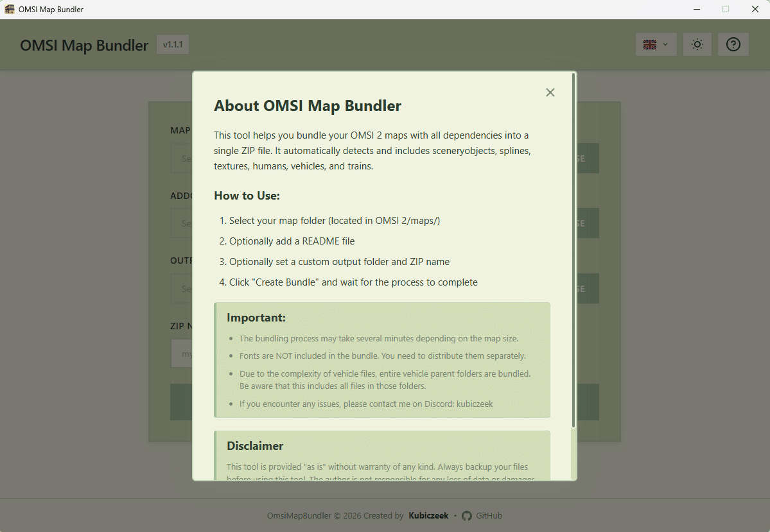Minimize the OMSI Map Bundler window

(697, 10)
